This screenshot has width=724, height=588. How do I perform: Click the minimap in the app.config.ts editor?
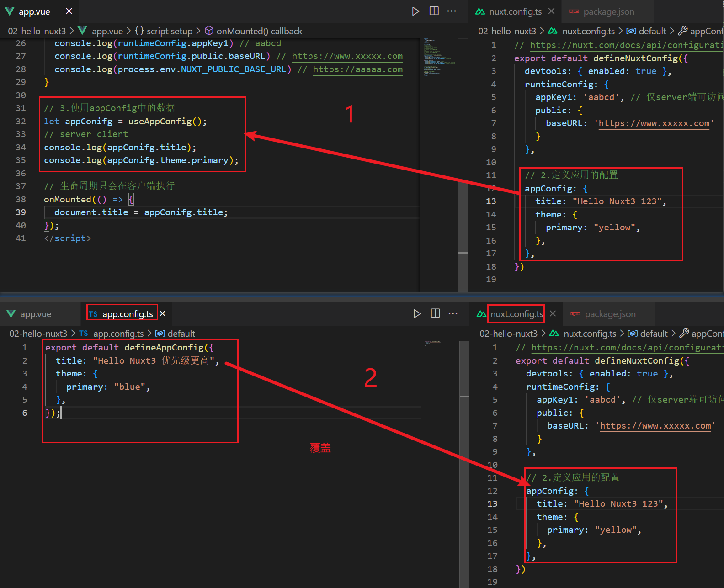(432, 343)
